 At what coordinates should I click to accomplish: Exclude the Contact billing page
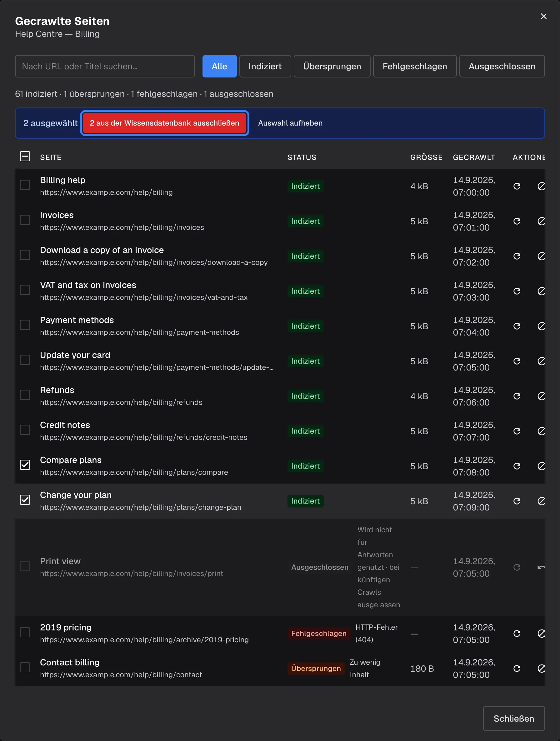click(x=541, y=669)
